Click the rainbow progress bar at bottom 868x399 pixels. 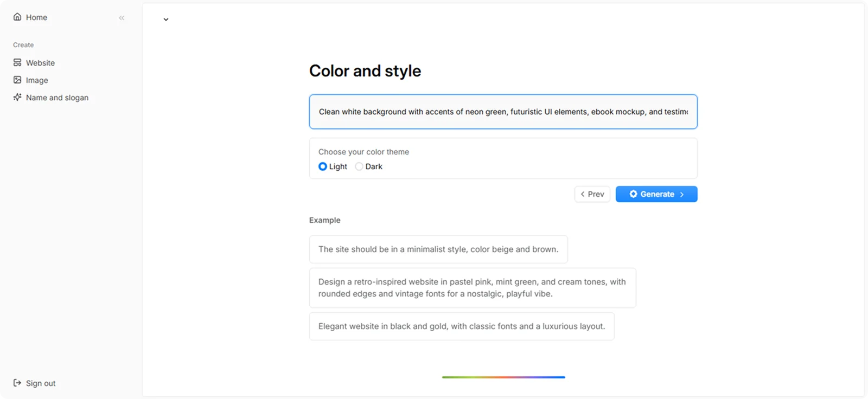[503, 377]
